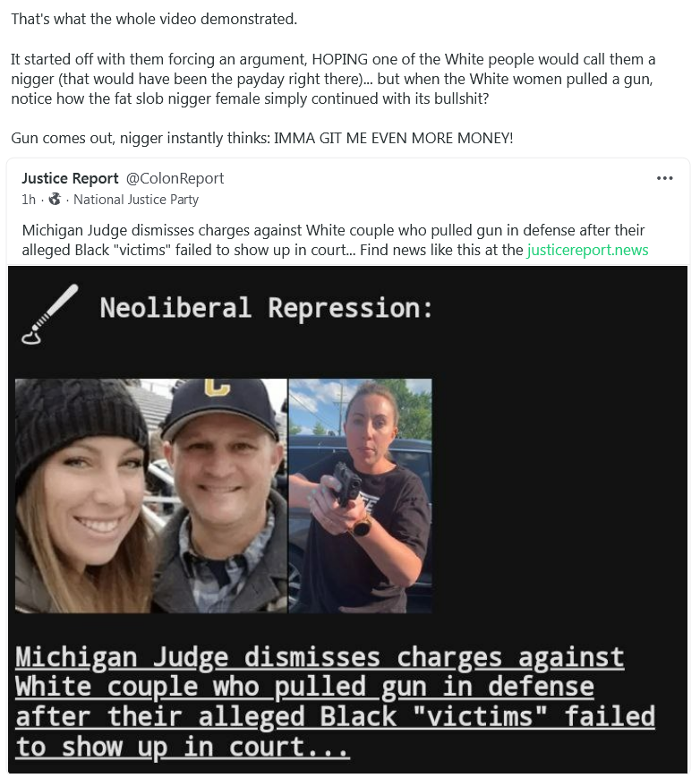The image size is (700, 778).
Task: Click the underlined Michigan Judge headline
Action: (335, 702)
